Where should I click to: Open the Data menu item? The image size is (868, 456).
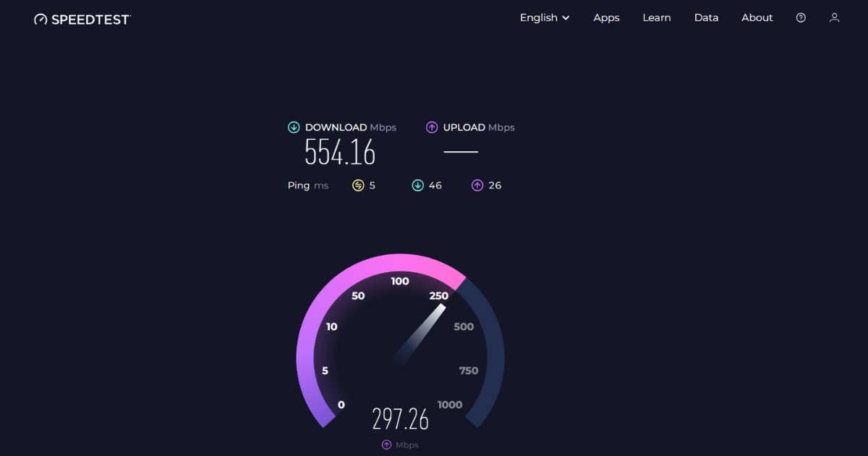[x=706, y=17]
